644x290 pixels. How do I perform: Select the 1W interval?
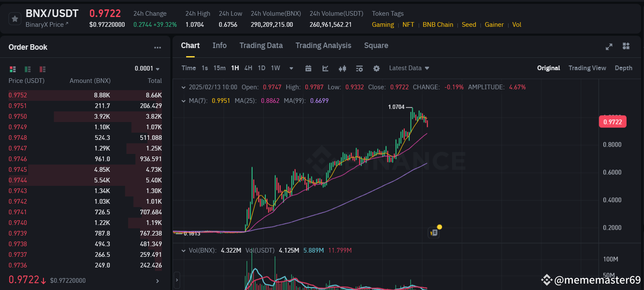[x=276, y=68]
